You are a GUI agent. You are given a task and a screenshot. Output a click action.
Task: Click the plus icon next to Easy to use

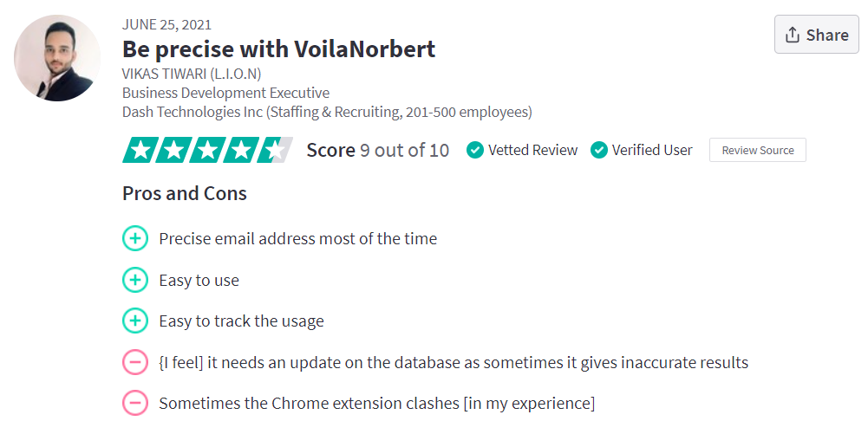coord(135,280)
